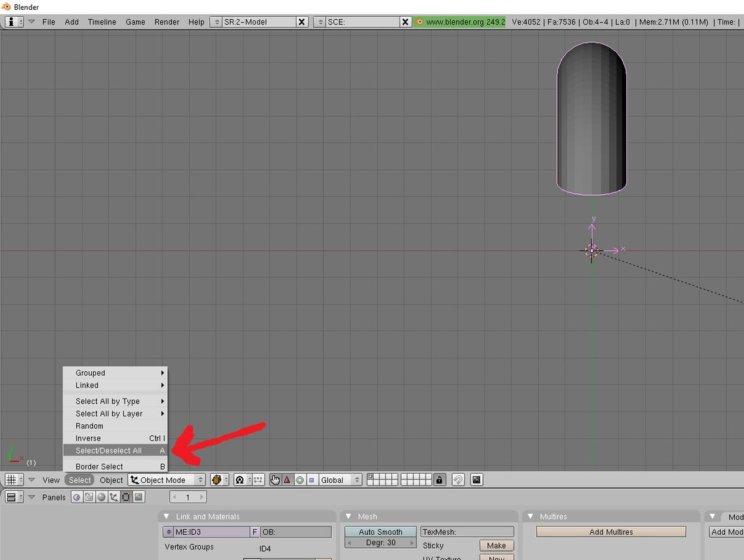This screenshot has height=560, width=744.
Task: Open the Object menu in 3D header
Action: 111,479
